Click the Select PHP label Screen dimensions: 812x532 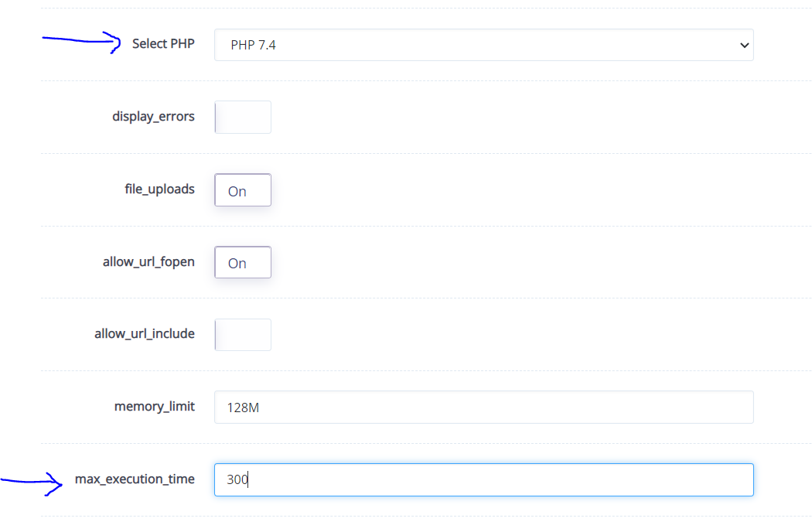point(163,44)
